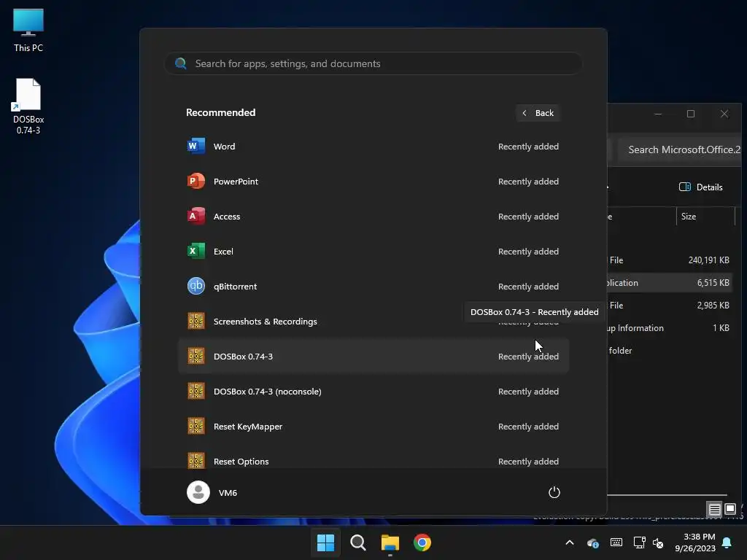Click the Reset Options icon

coord(196,461)
